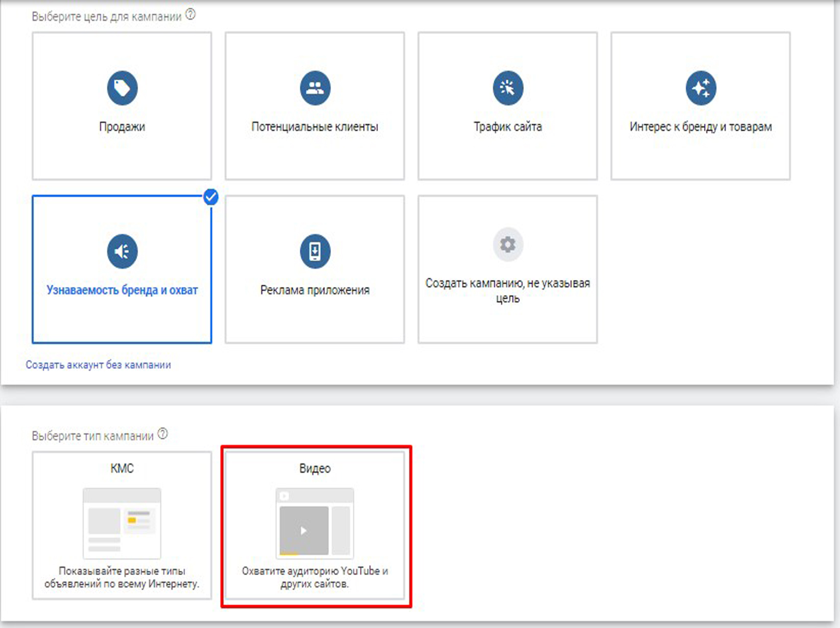Click the Создать кампанию, не указывая цель text

[x=507, y=290]
